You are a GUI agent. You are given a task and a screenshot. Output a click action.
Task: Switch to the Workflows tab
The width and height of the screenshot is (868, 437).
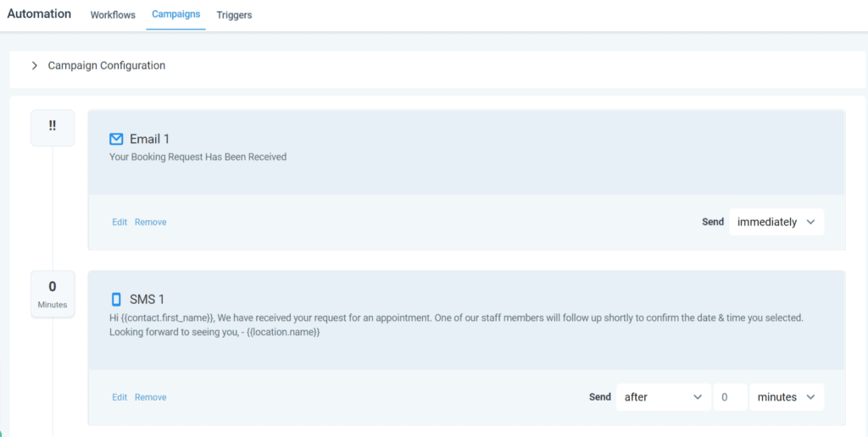click(113, 15)
